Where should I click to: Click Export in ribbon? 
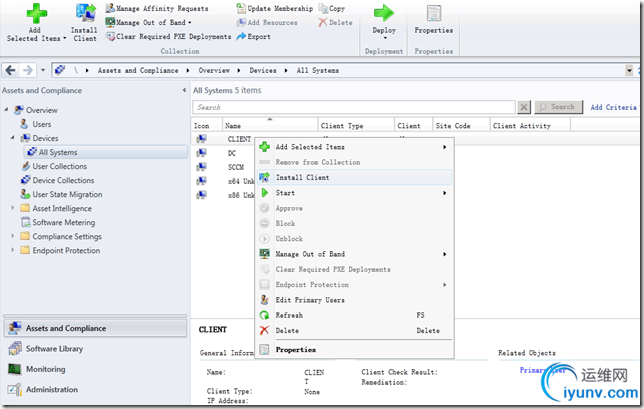(x=253, y=37)
